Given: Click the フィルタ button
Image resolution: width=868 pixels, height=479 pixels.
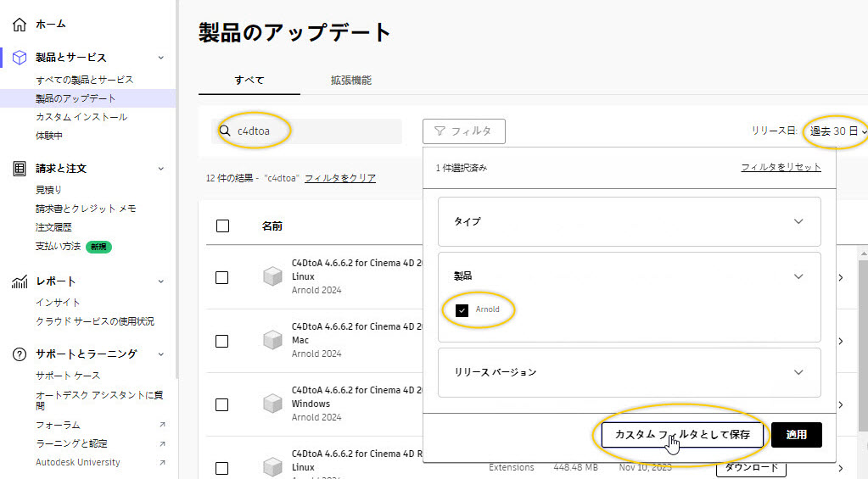Looking at the screenshot, I should point(464,131).
